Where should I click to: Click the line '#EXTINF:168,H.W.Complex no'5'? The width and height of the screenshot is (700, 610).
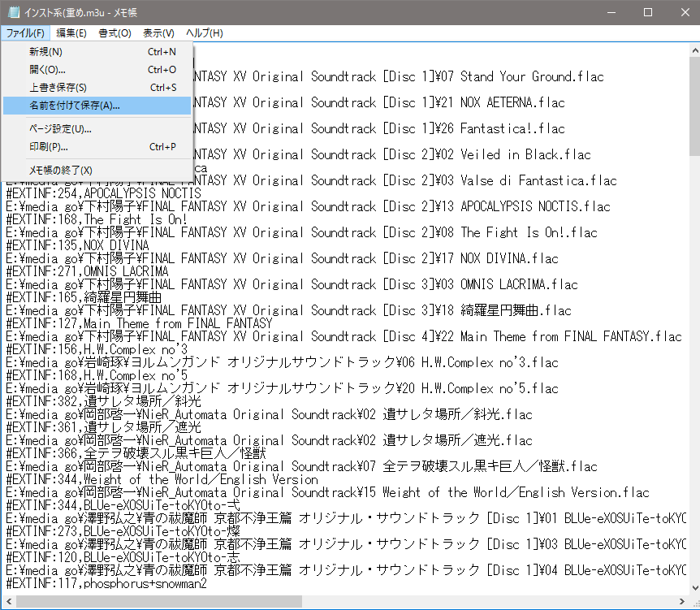click(x=97, y=375)
